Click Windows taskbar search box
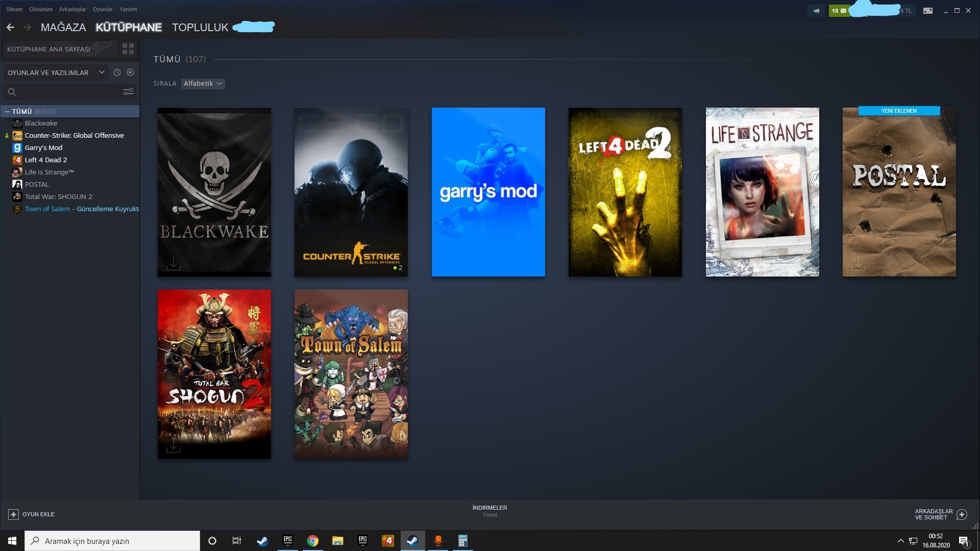The image size is (980, 551). click(112, 541)
